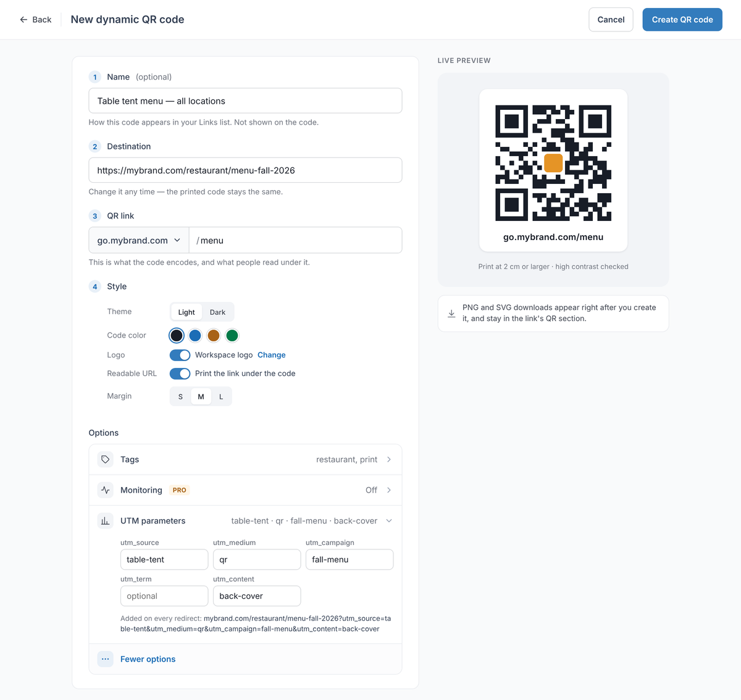
Task: Click the Name input field
Action: click(x=245, y=101)
